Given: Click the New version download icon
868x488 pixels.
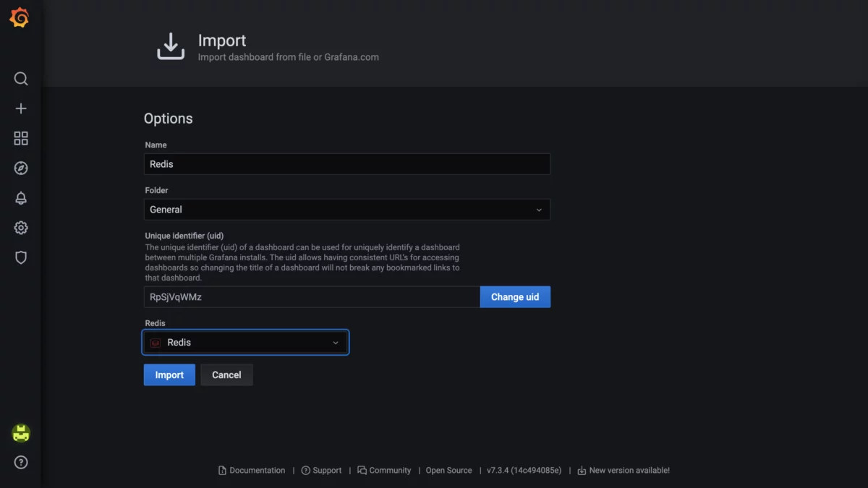Looking at the screenshot, I should [582, 471].
